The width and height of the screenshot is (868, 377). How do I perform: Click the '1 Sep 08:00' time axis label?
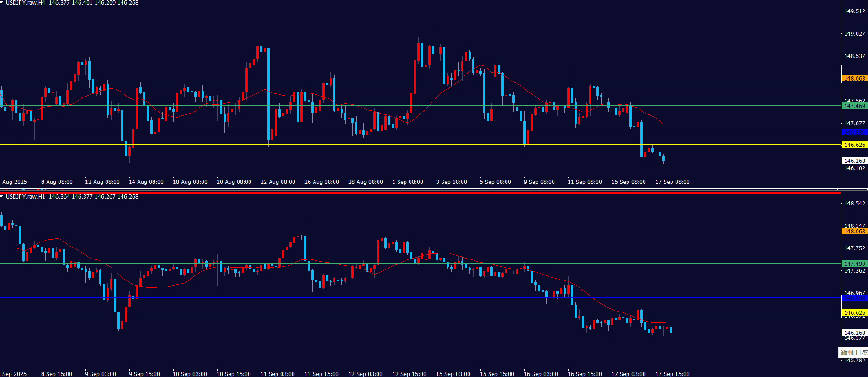click(408, 182)
